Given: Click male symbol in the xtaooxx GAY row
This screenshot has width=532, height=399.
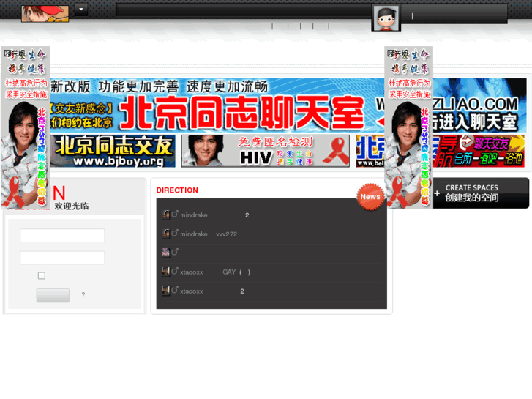Looking at the screenshot, I should tap(175, 272).
